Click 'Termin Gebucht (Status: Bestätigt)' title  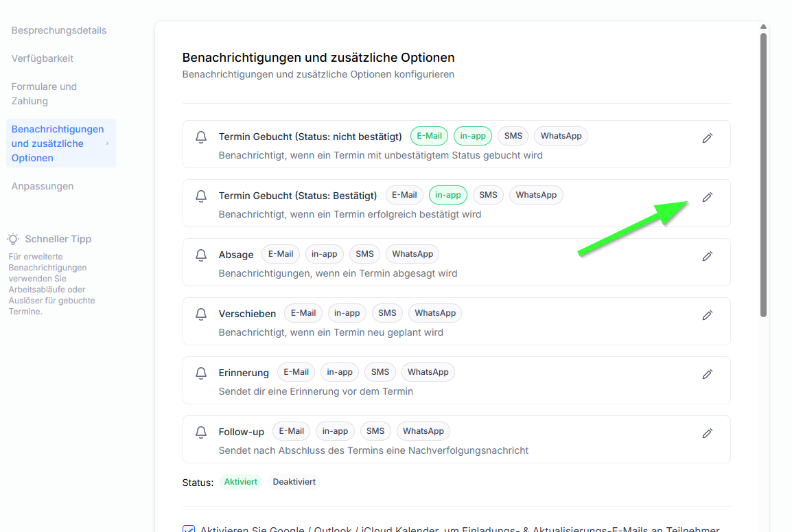click(297, 196)
